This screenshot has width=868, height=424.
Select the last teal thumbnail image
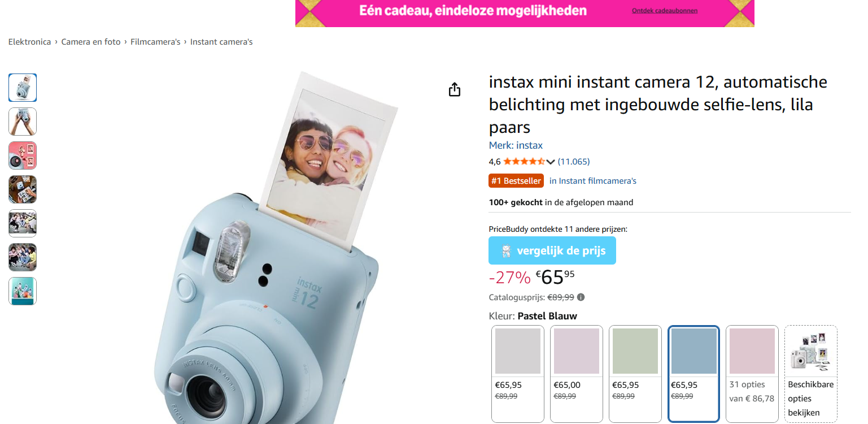(23, 291)
